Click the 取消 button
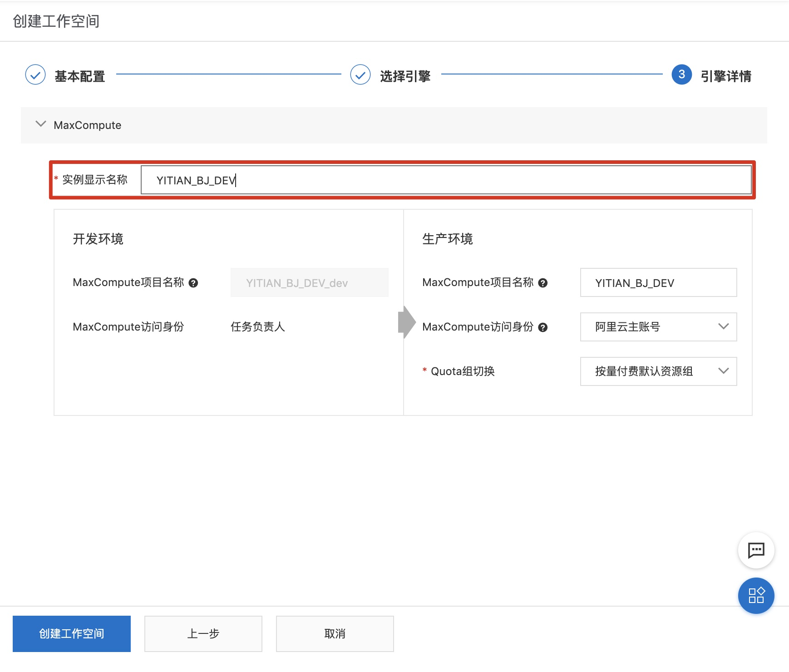Viewport: 789px width, 672px height. pos(335,633)
